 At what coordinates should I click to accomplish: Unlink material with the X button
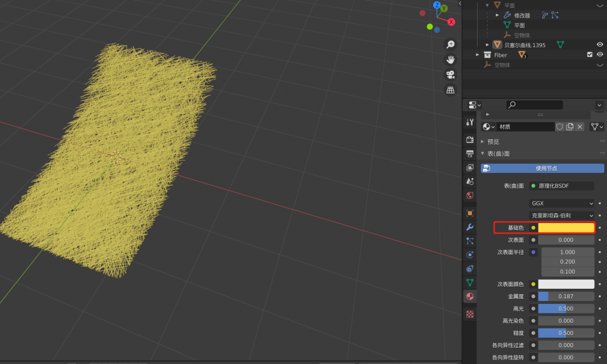click(x=579, y=126)
